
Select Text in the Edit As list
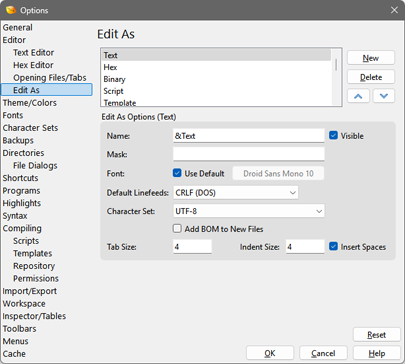(216, 55)
